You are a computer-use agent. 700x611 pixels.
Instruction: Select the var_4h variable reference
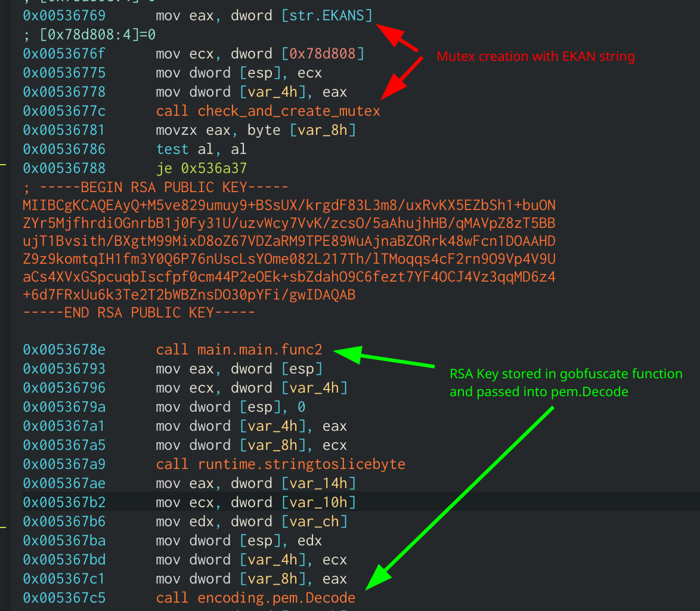271,92
